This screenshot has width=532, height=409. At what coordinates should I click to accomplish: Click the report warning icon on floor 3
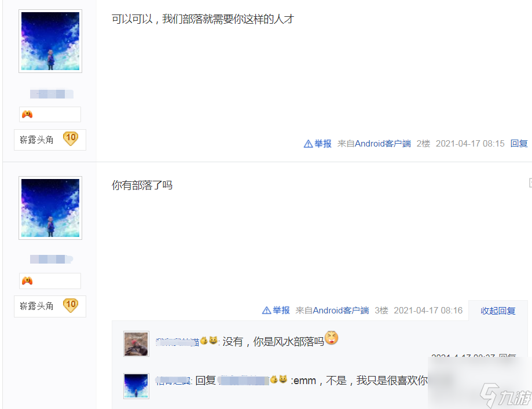click(x=266, y=311)
